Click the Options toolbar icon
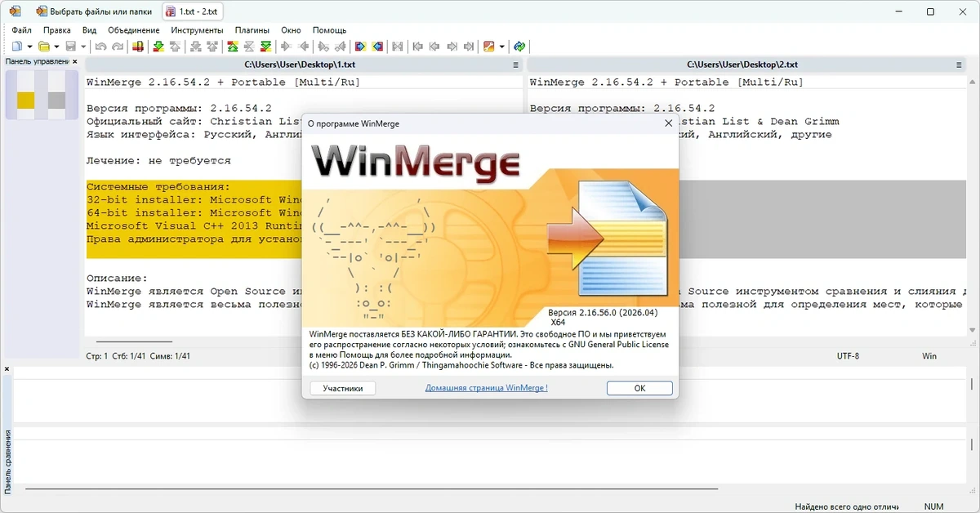Viewport: 980px width, 513px height. point(488,47)
